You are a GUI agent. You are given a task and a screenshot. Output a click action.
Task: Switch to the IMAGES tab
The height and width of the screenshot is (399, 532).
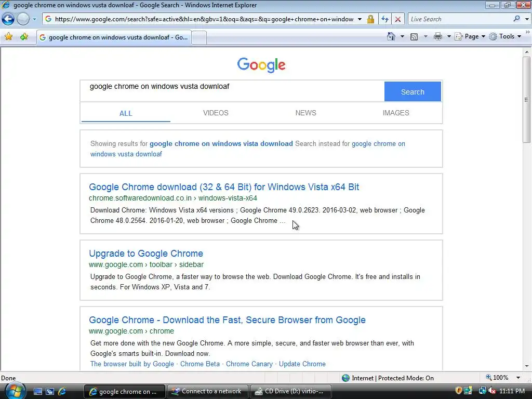click(396, 113)
